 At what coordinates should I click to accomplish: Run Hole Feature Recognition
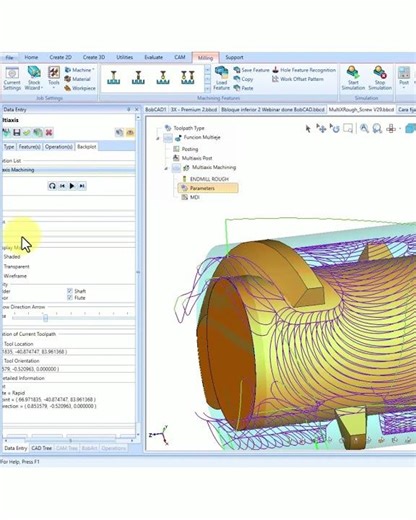point(304,70)
